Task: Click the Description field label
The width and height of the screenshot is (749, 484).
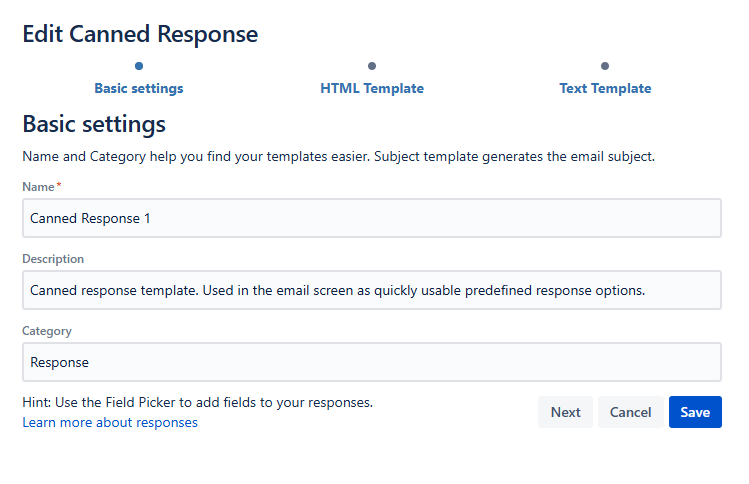Action: 53,259
